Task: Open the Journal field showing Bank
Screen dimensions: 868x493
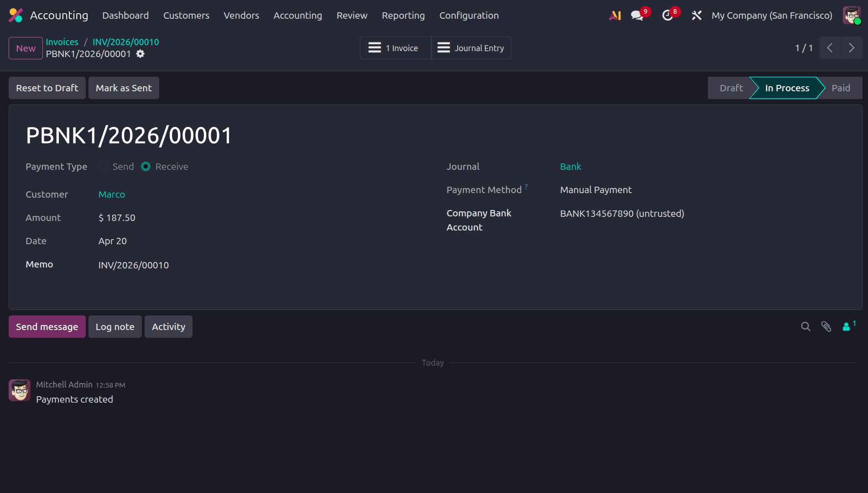Action: (570, 167)
